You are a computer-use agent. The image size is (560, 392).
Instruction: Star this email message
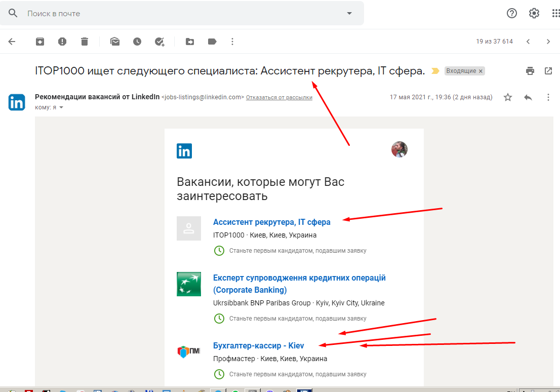[508, 97]
